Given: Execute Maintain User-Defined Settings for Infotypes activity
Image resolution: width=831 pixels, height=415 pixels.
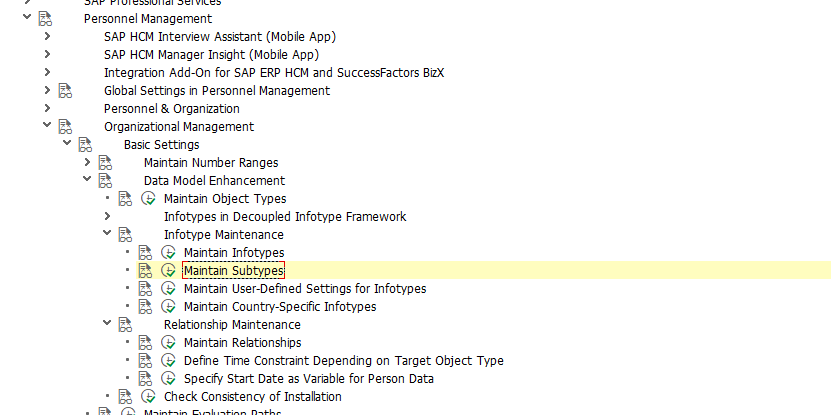Looking at the screenshot, I should pos(169,289).
